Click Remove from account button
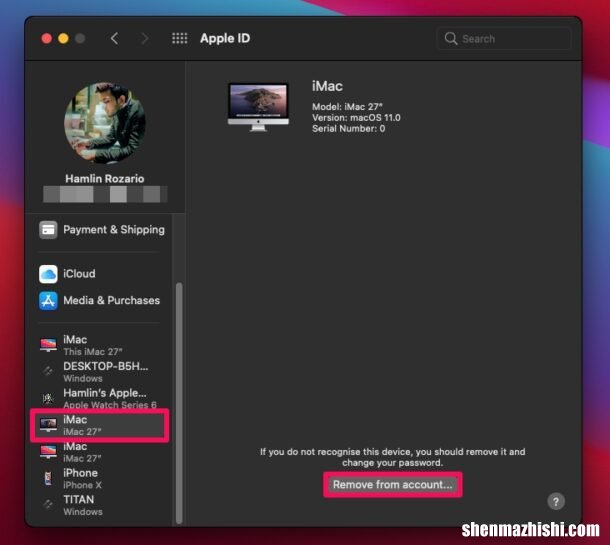This screenshot has height=545, width=610. click(x=393, y=484)
